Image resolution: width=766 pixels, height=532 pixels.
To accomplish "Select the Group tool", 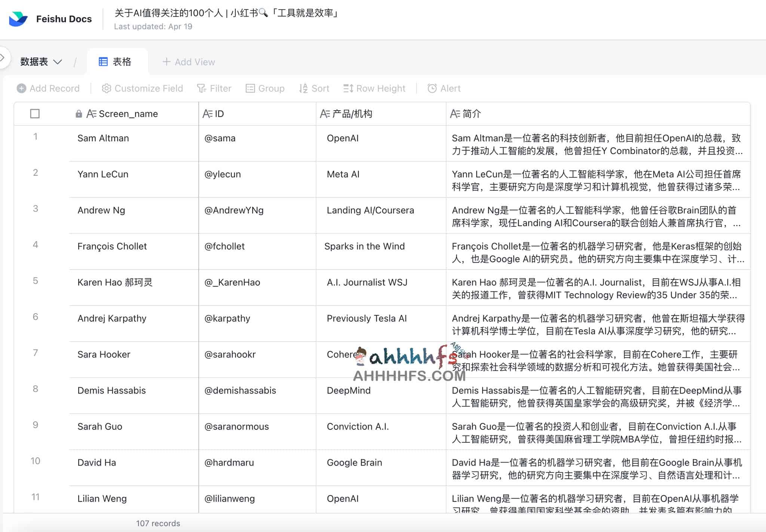I will [x=265, y=88].
